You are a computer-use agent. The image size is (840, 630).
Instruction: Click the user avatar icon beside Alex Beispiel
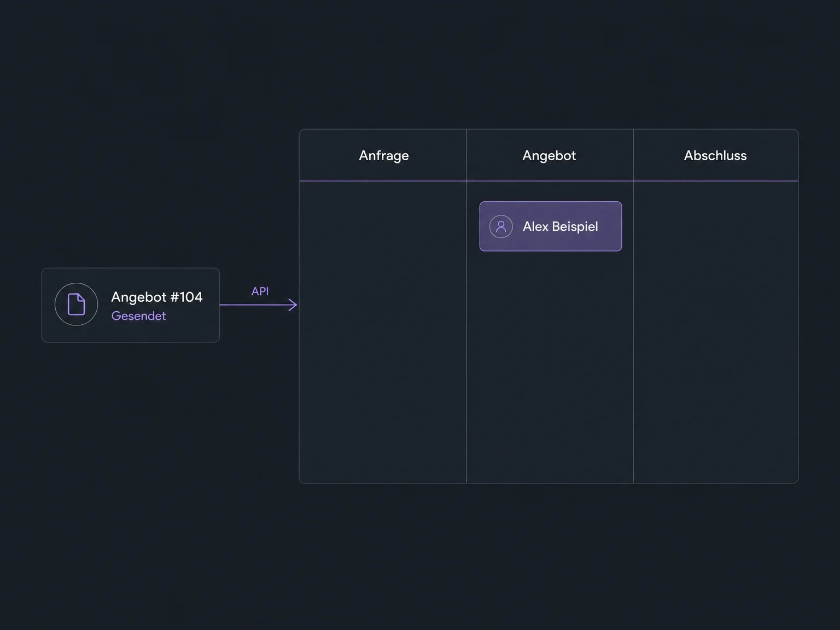click(x=501, y=226)
